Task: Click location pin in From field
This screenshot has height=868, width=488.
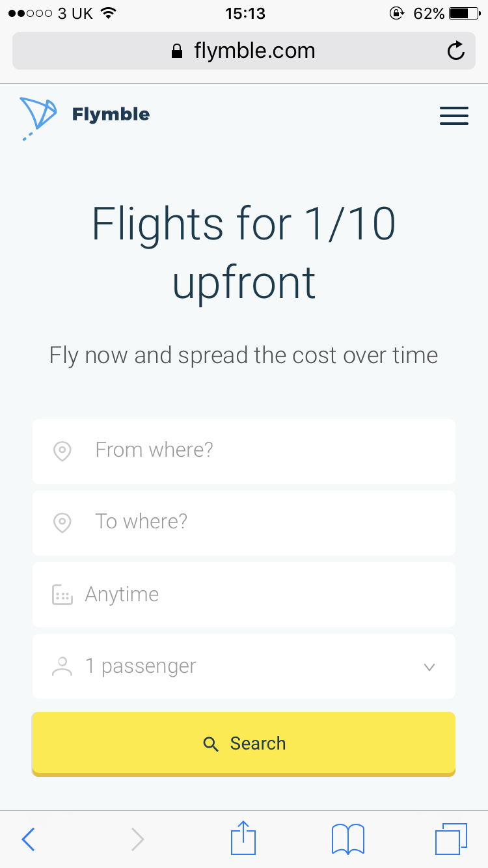Action: pos(62,451)
